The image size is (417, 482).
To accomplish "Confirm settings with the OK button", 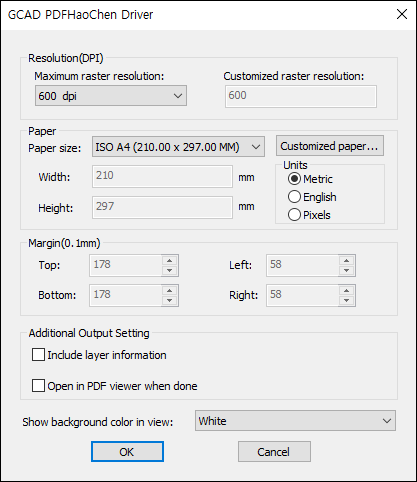I will [127, 452].
